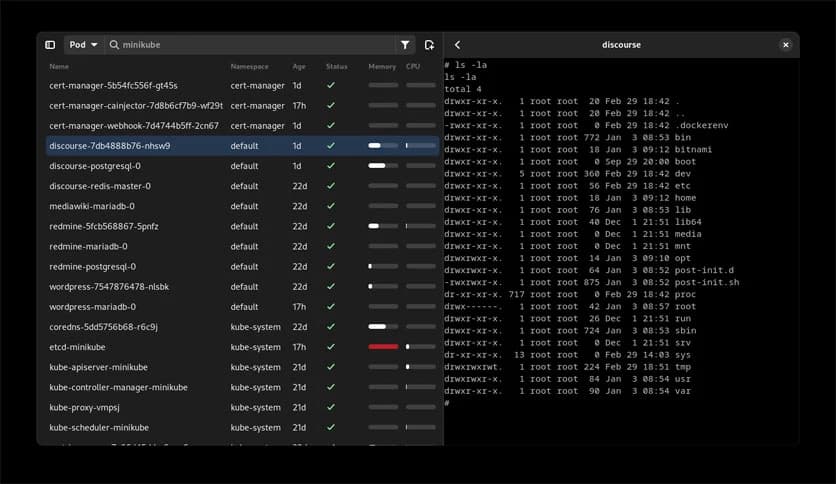
Task: Go back using the terminal's back arrow
Action: tap(458, 45)
